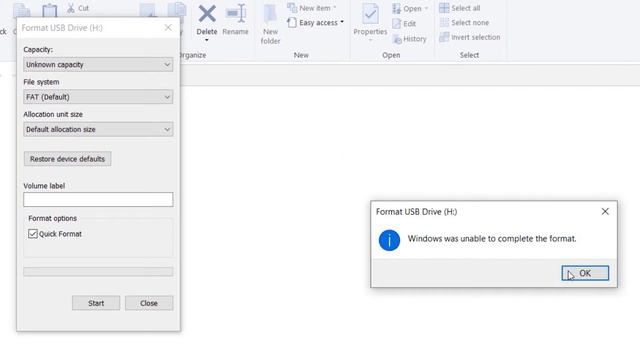Viewport: 640px width, 360px height.
Task: Close the unable-to-format message box
Action: tap(605, 211)
